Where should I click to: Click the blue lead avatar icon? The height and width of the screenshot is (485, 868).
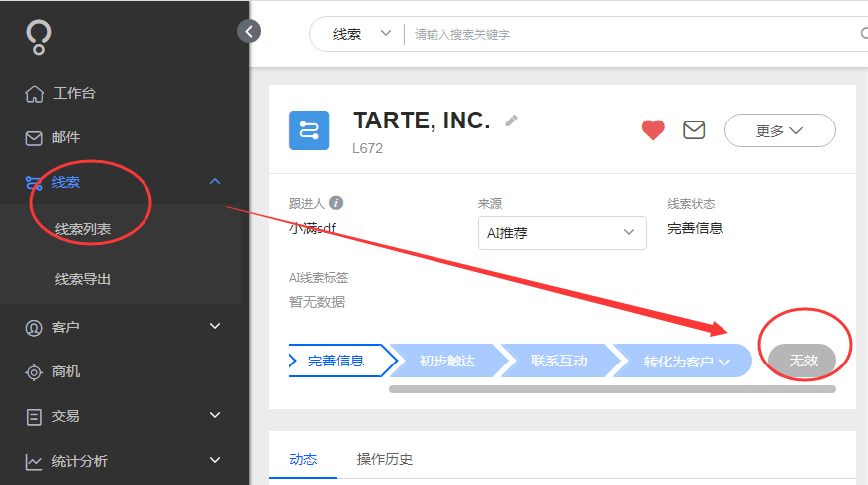pos(309,130)
